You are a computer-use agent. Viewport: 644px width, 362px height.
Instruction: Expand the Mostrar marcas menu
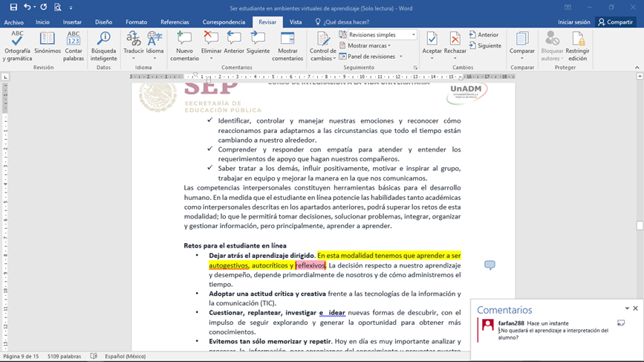point(368,45)
